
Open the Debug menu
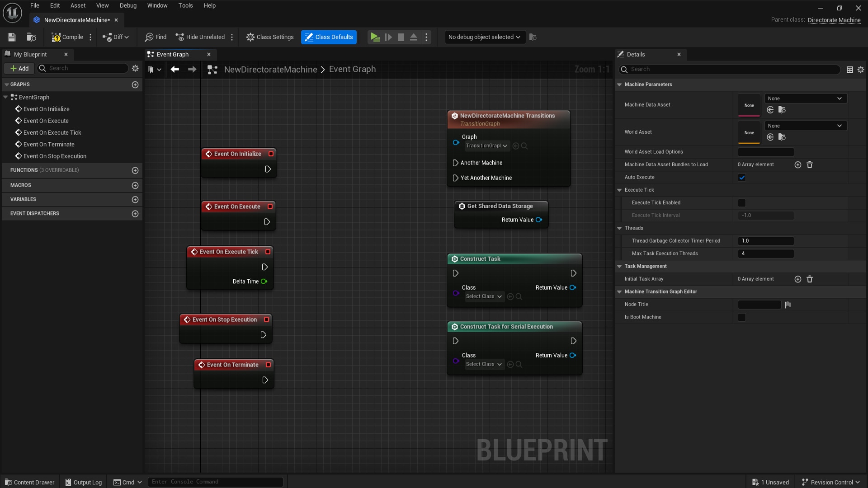pyautogui.click(x=128, y=5)
